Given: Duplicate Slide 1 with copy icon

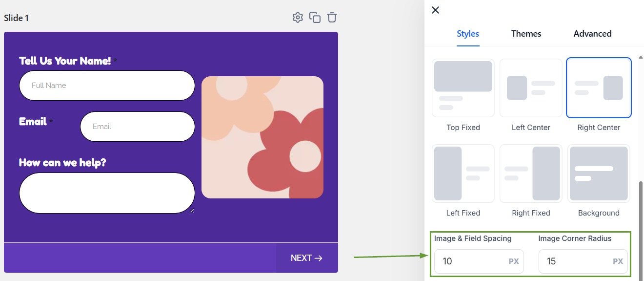Looking at the screenshot, I should (315, 18).
